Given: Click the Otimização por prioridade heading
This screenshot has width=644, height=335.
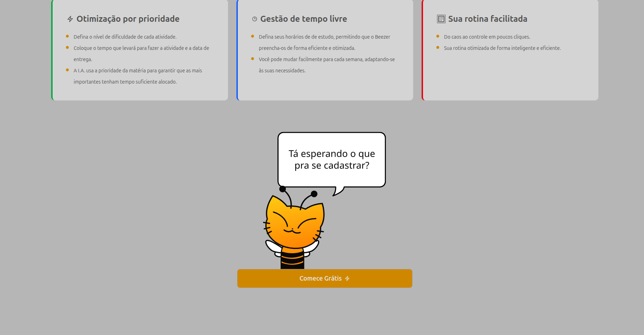Looking at the screenshot, I should (128, 19).
